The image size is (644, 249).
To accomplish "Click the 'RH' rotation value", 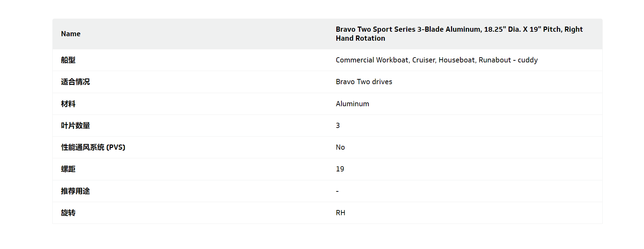I will [x=340, y=213].
